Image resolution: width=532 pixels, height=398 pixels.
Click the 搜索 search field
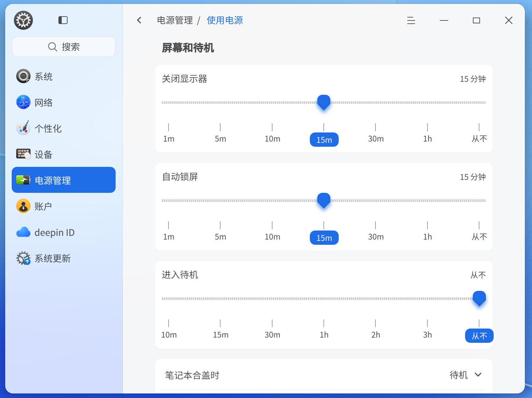point(64,47)
